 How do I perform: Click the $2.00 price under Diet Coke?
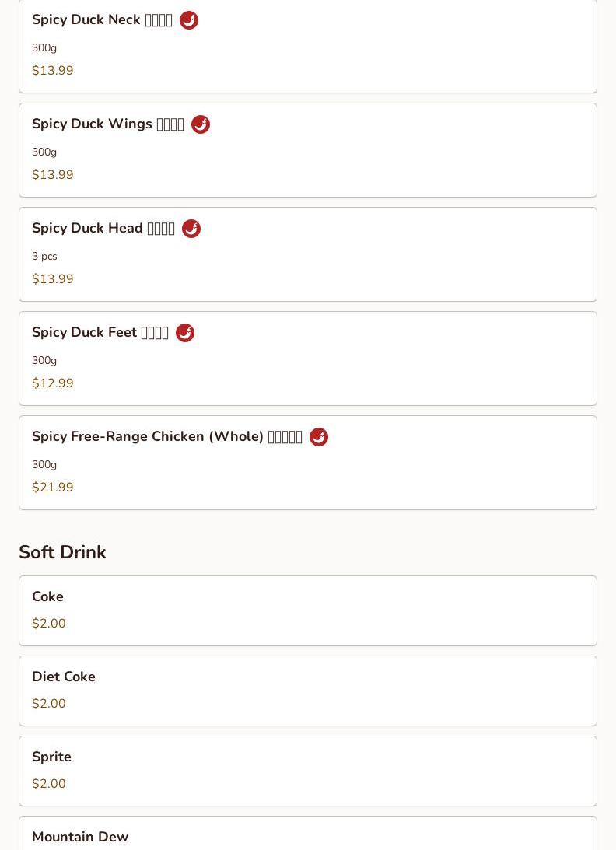click(49, 703)
